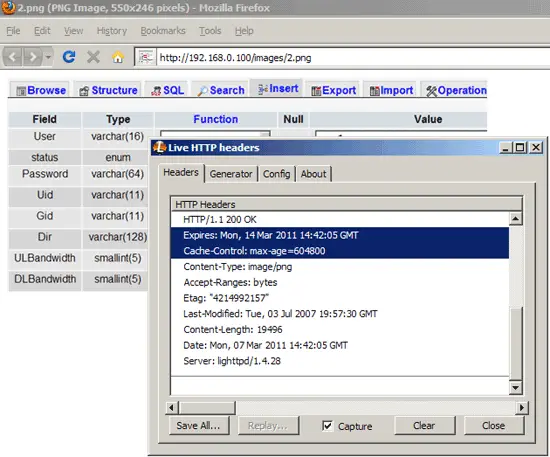Open the Bookmarks menu
550x457 pixels.
coord(163,31)
